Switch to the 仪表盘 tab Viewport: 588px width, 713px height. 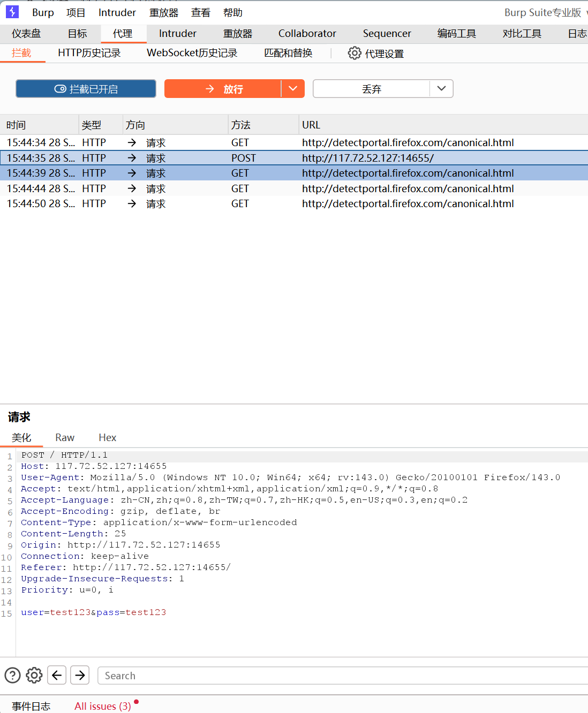coord(26,33)
